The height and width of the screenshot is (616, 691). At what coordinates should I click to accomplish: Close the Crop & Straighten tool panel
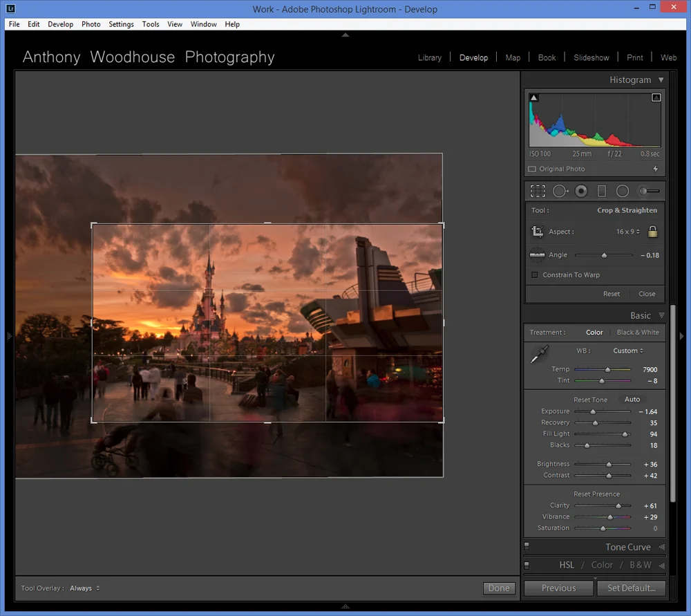tap(647, 294)
